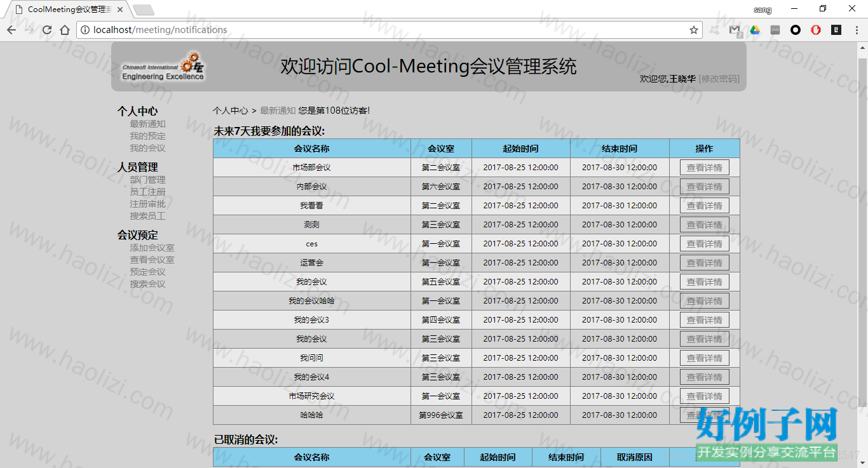Open the Gmail checker extension icon

[735, 30]
